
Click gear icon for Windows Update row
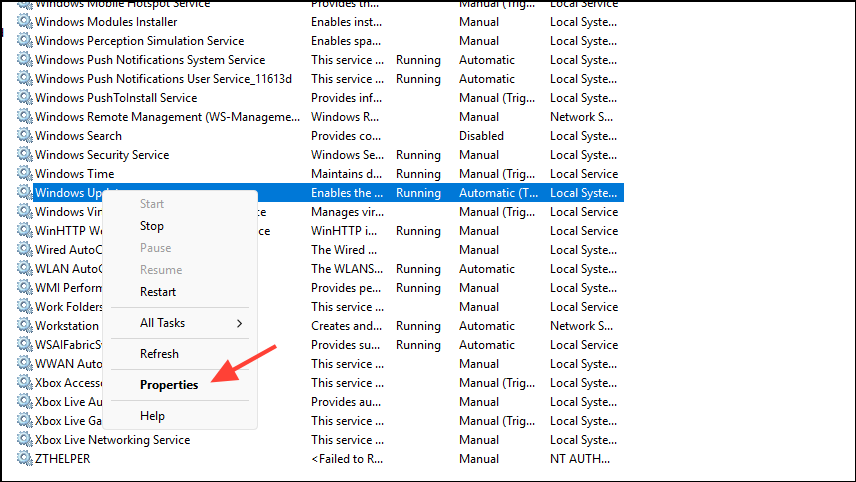pyautogui.click(x=25, y=192)
